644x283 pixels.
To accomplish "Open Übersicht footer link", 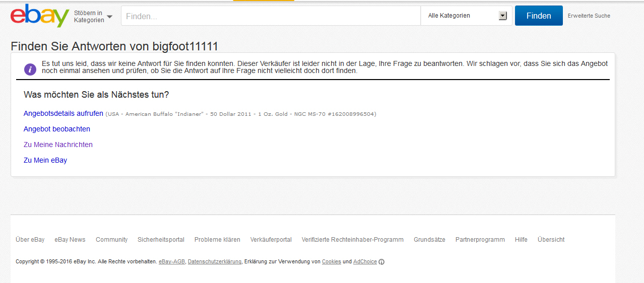I will point(551,240).
